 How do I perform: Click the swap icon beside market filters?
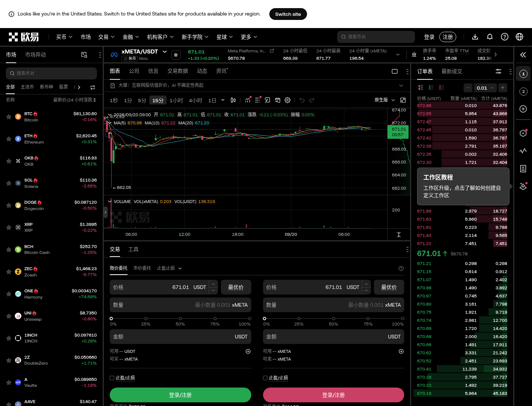pos(93,87)
